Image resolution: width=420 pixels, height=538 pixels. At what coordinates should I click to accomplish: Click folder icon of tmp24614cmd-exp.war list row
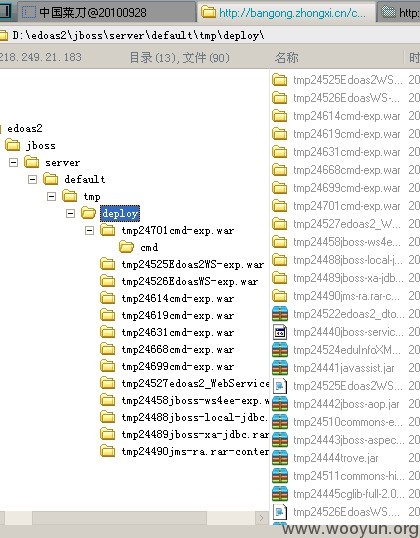pyautogui.click(x=280, y=116)
